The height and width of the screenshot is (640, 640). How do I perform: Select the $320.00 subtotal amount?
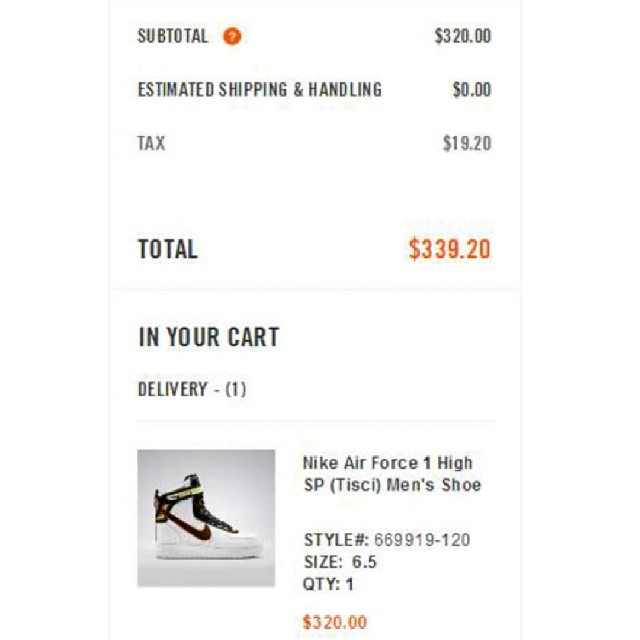click(x=462, y=37)
